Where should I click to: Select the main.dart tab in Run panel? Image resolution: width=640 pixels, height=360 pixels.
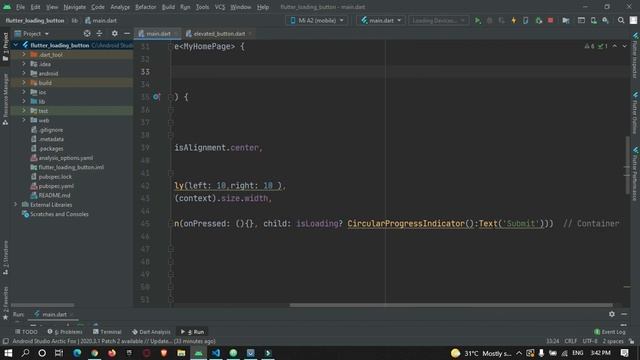53,314
